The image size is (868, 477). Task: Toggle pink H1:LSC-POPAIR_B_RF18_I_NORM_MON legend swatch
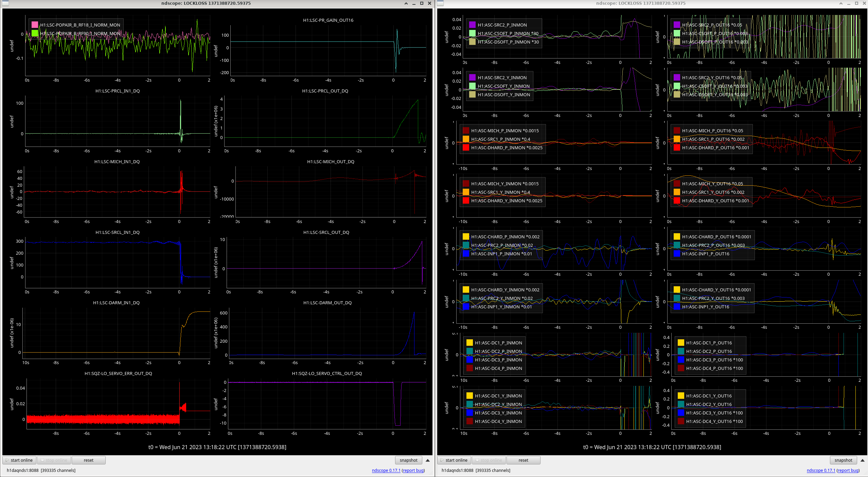pyautogui.click(x=35, y=25)
